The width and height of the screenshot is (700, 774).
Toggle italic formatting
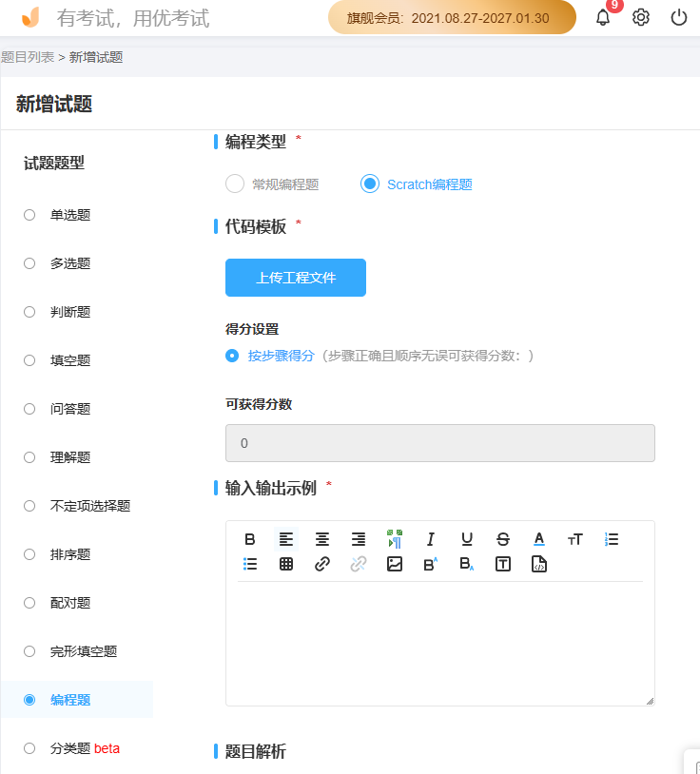pyautogui.click(x=431, y=539)
